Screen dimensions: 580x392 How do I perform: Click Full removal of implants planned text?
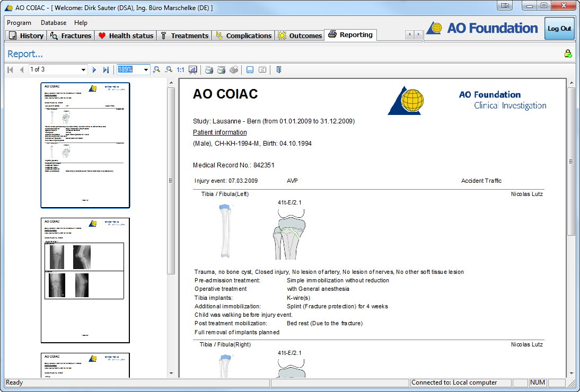pyautogui.click(x=237, y=332)
